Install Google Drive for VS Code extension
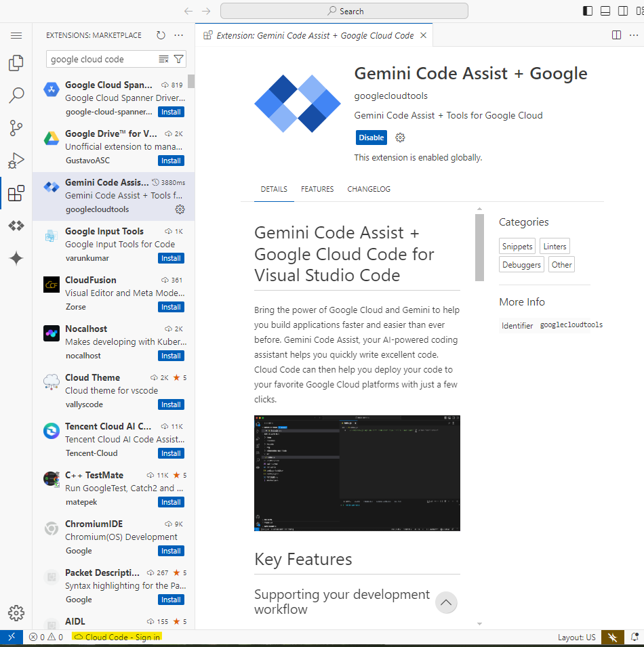Screen dimensions: 644x647 coord(171,161)
